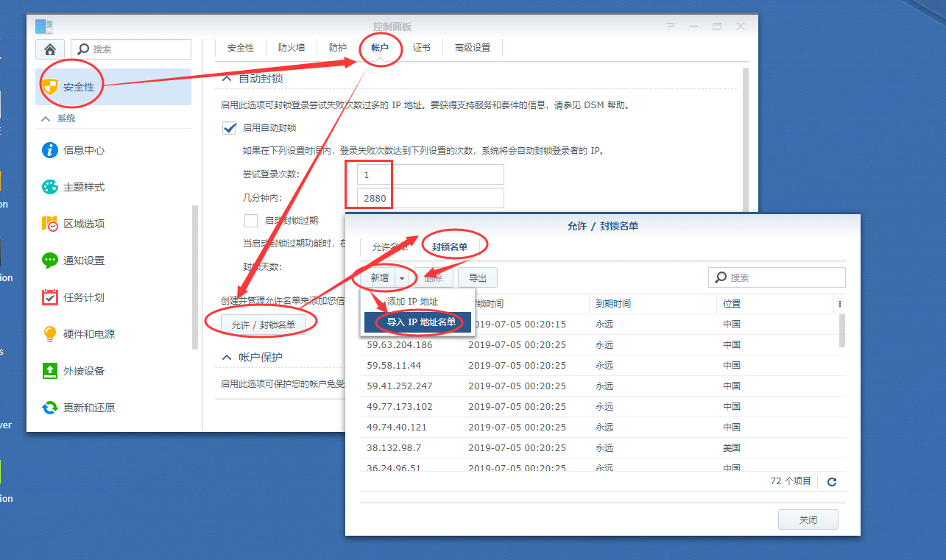This screenshot has width=946, height=560.
Task: Collapse the Account Protection (帐户保护) section
Action: click(x=227, y=358)
